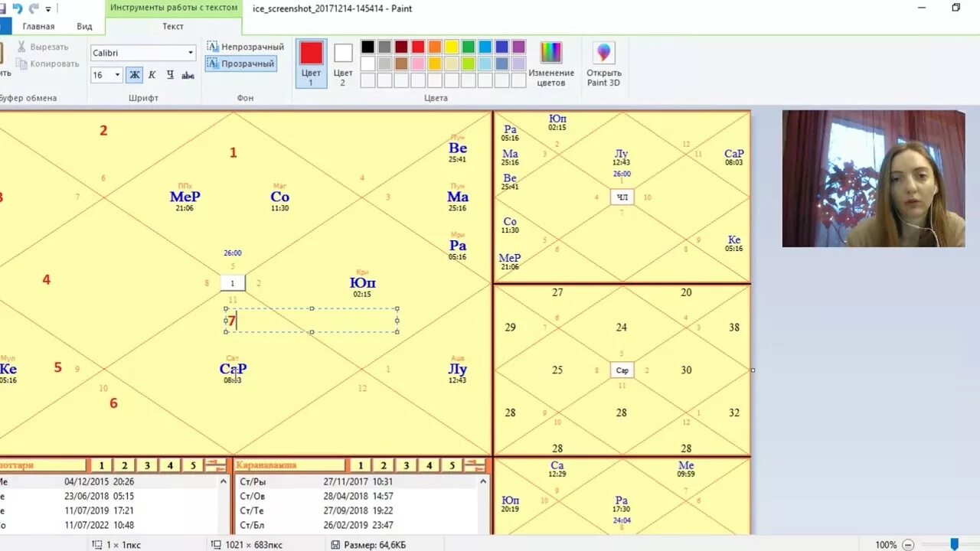The width and height of the screenshot is (980, 551).
Task: Select Цвет 1 foreground color box
Action: [311, 64]
